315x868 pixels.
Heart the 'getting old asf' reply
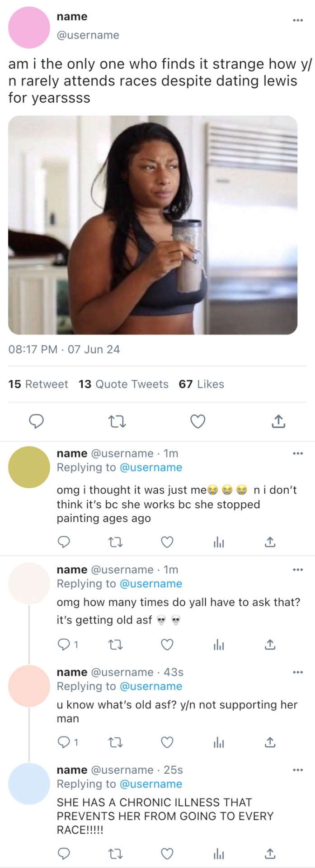pos(167,644)
